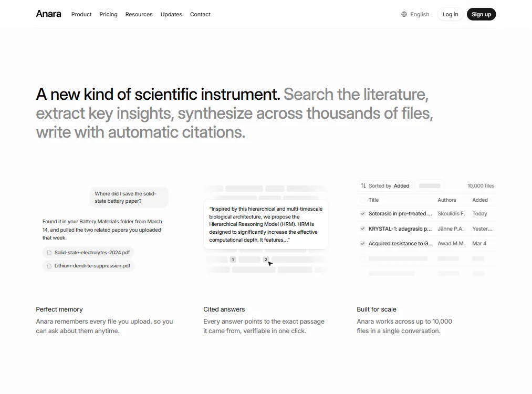Screen dimensions: 532x394
Task: Click the gray filter placeholder pill
Action: point(430,185)
